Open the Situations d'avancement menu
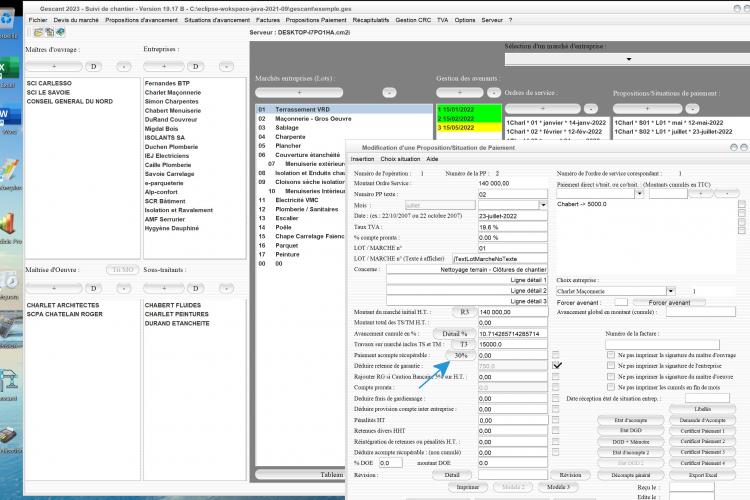Image resolution: width=750 pixels, height=500 pixels. (x=217, y=20)
